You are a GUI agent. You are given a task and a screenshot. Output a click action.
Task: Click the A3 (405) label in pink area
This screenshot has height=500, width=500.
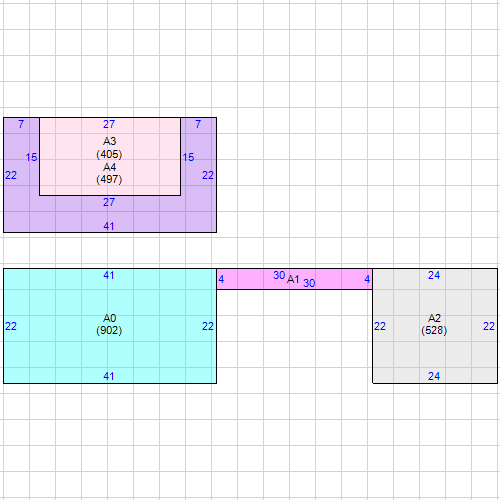(109, 148)
